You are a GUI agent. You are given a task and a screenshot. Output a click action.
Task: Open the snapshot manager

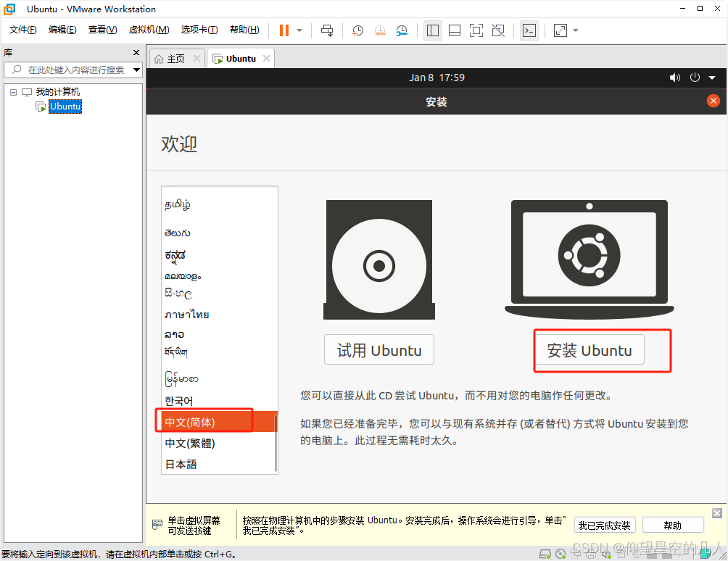coord(402,30)
